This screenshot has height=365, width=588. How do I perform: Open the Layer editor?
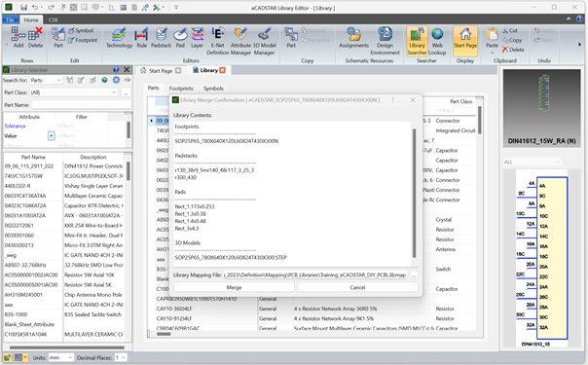(197, 38)
